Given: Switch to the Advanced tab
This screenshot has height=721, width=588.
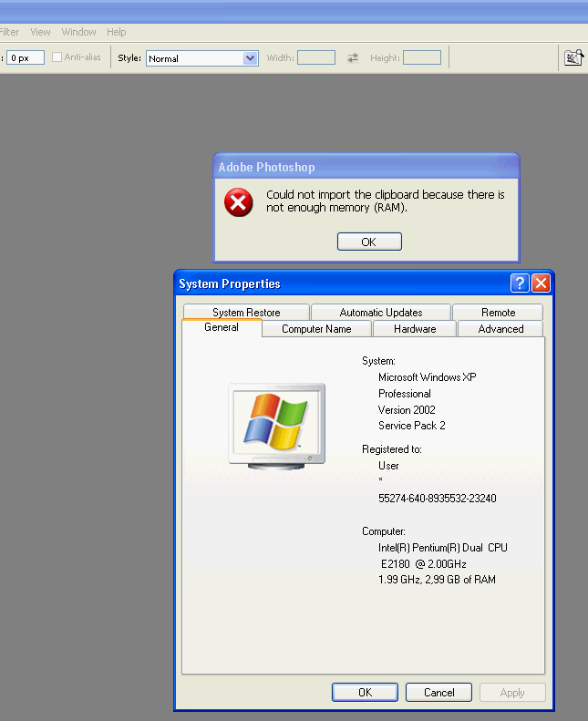Looking at the screenshot, I should click(x=500, y=329).
